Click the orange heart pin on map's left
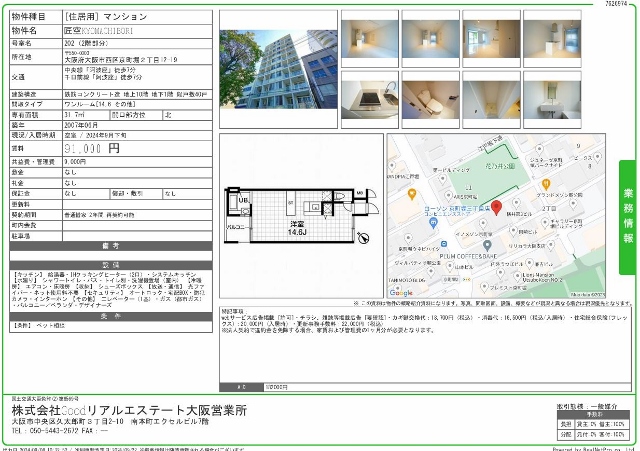 tap(412, 194)
